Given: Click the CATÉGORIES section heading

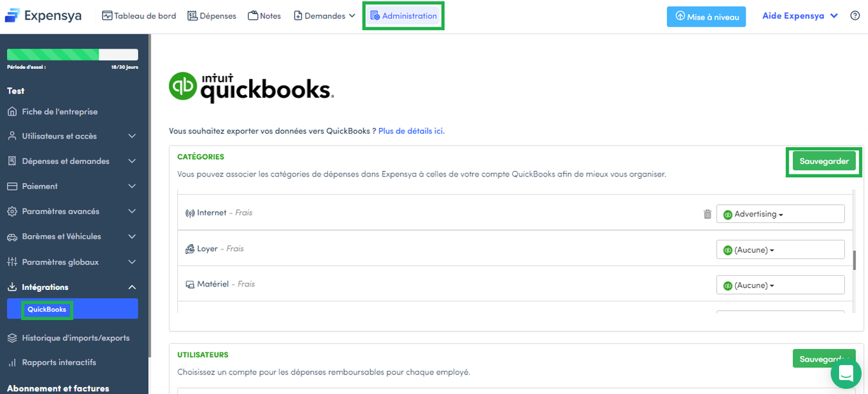Looking at the screenshot, I should (x=200, y=157).
